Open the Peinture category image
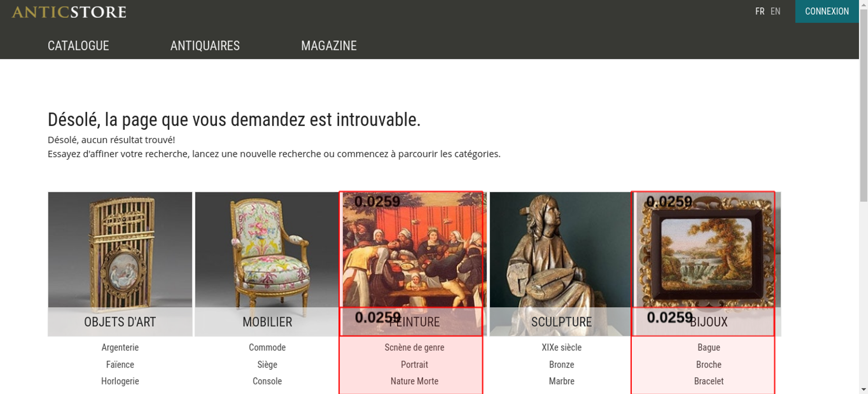 tap(414, 264)
